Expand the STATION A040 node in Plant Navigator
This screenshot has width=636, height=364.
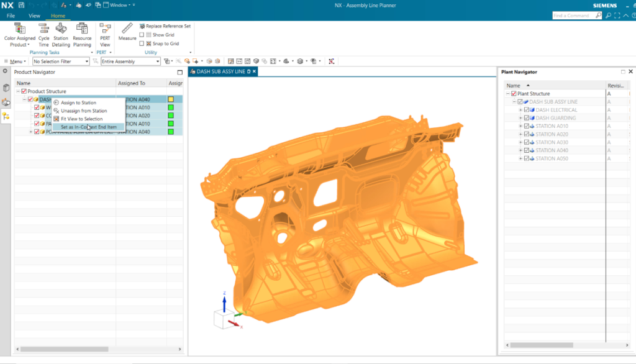pyautogui.click(x=521, y=150)
